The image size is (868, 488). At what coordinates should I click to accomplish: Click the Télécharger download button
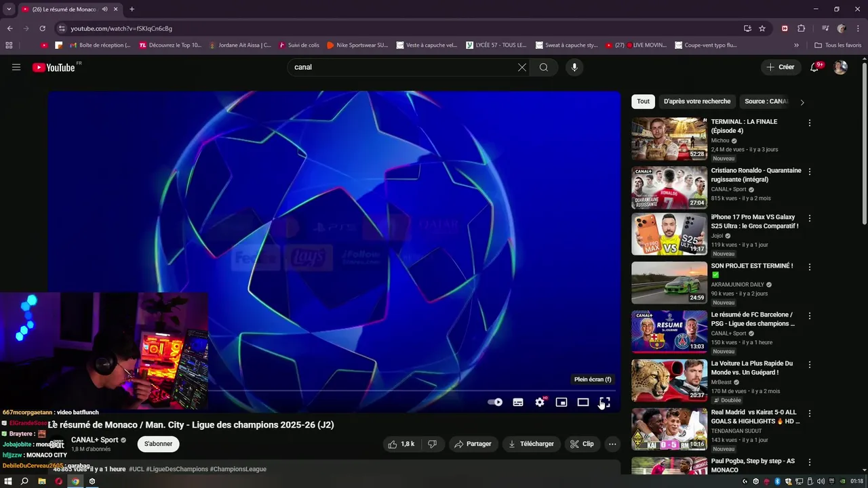(x=531, y=444)
